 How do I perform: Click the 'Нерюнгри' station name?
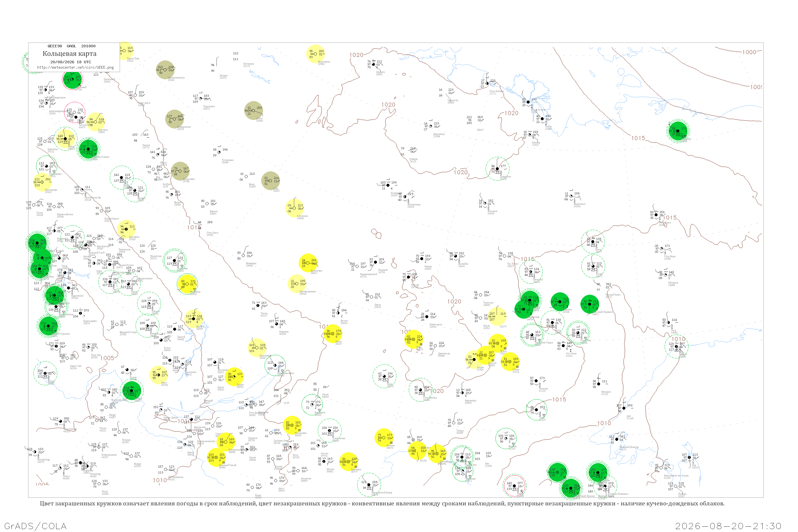coord(470,401)
